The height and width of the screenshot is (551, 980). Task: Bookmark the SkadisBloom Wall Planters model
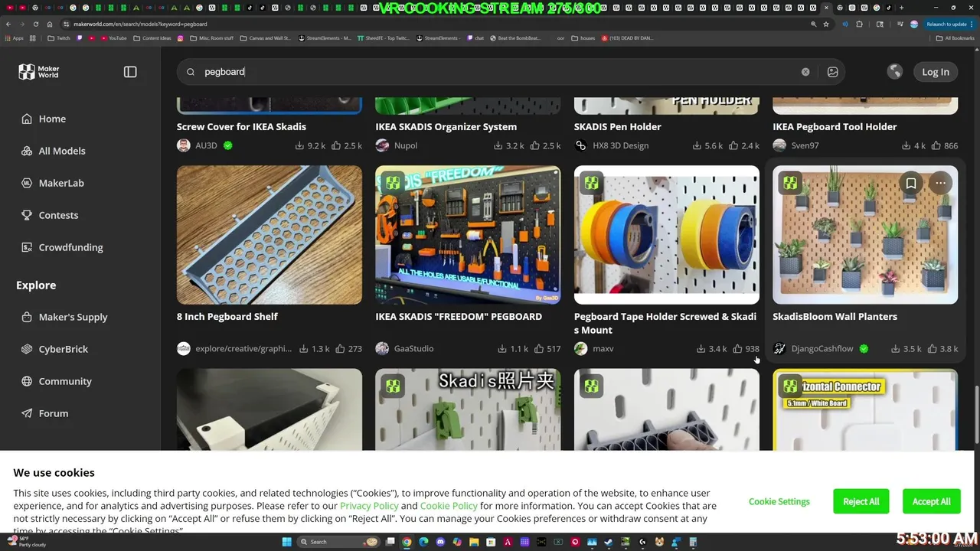pos(911,184)
